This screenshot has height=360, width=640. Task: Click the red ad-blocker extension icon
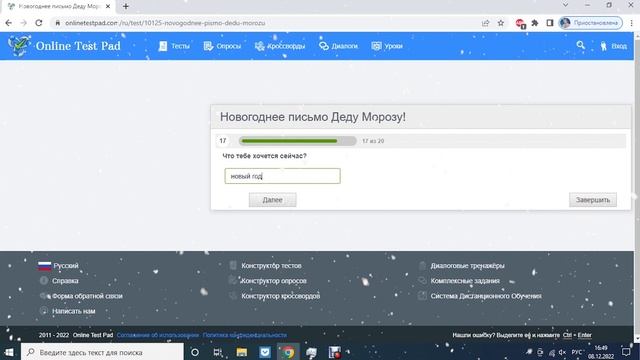click(x=520, y=24)
